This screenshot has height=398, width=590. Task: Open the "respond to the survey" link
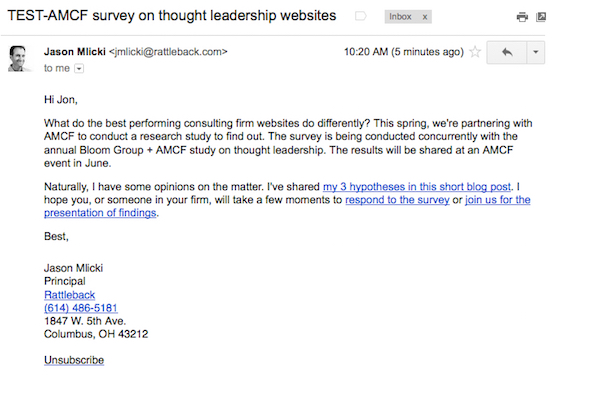(x=397, y=200)
